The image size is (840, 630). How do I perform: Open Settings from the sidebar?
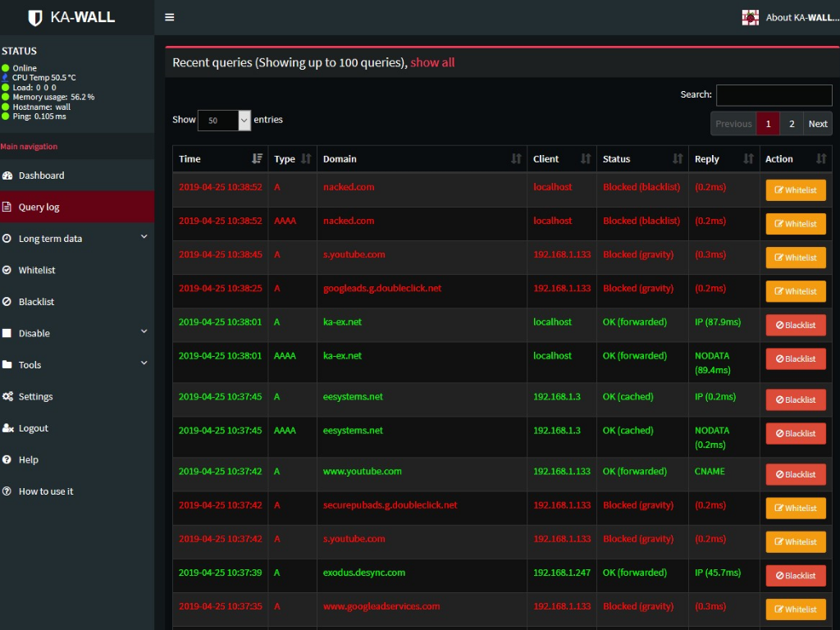[77, 396]
